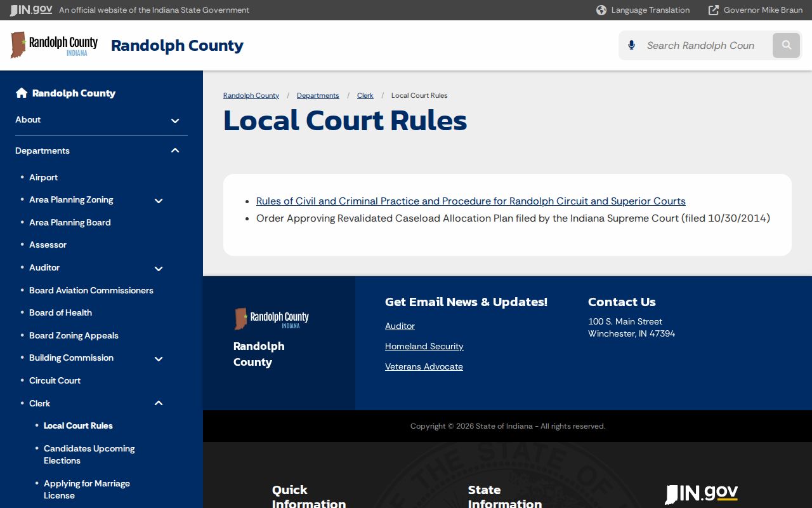Click the Randolph County Indiana header logo
The height and width of the screenshot is (508, 812).
(x=55, y=45)
